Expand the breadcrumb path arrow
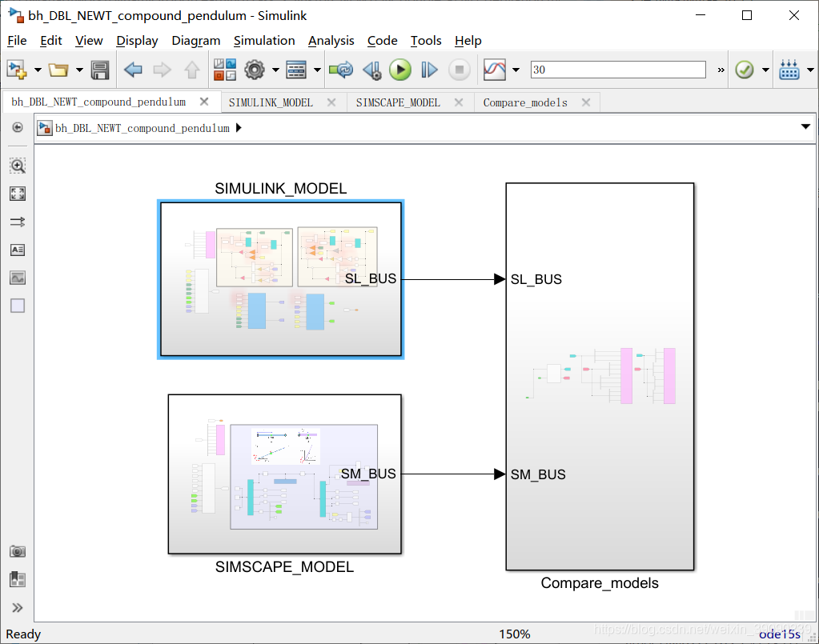 coord(239,128)
